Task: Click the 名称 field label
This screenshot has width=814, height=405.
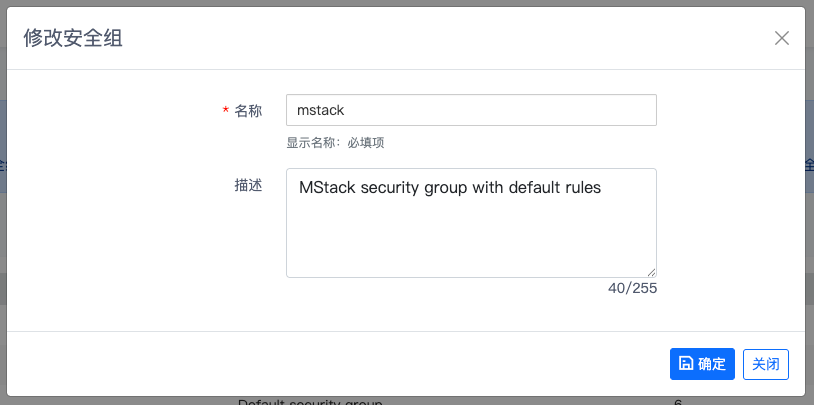Action: click(248, 111)
